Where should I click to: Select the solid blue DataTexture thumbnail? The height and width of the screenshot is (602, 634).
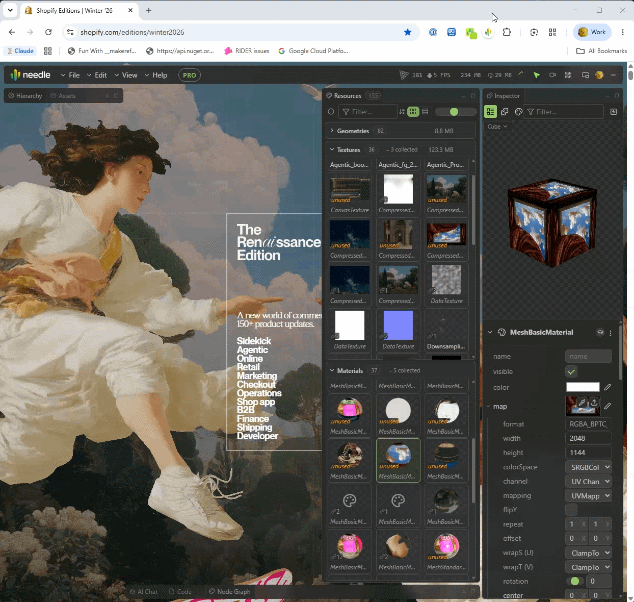pyautogui.click(x=398, y=325)
